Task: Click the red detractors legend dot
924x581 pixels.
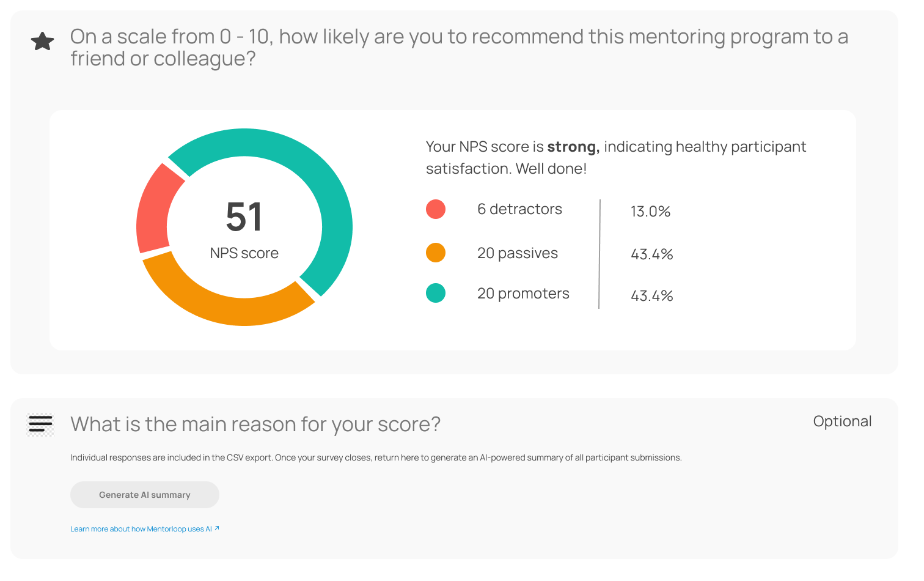Action: [x=436, y=209]
